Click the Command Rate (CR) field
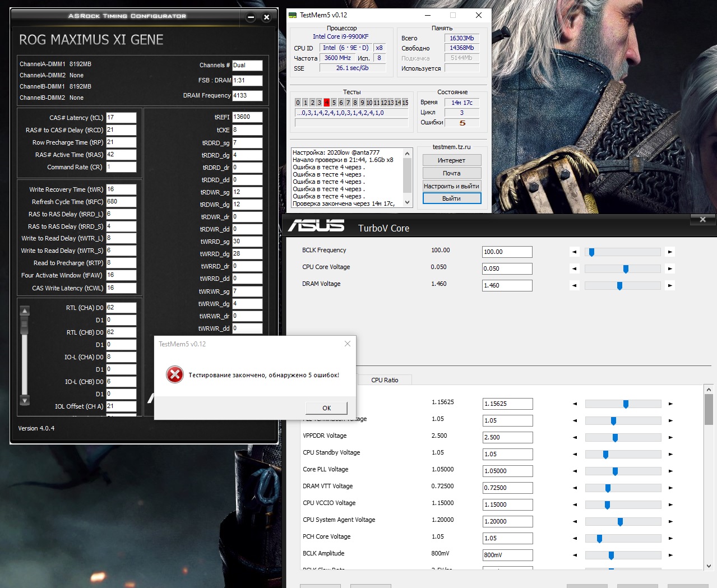The height and width of the screenshot is (588, 717). [121, 167]
